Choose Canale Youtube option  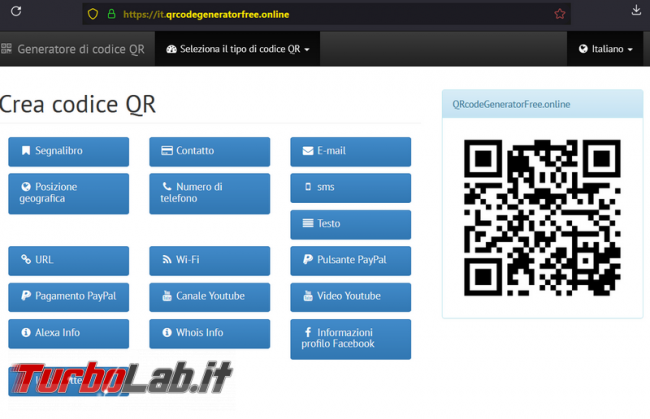coord(209,297)
